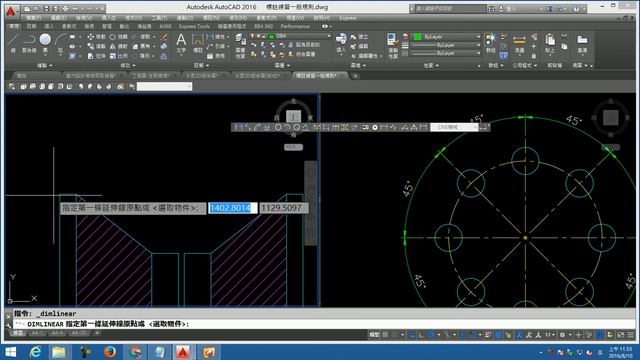Click the green DIM layer color swatch
The width and height of the screenshot is (640, 360).
click(x=271, y=36)
